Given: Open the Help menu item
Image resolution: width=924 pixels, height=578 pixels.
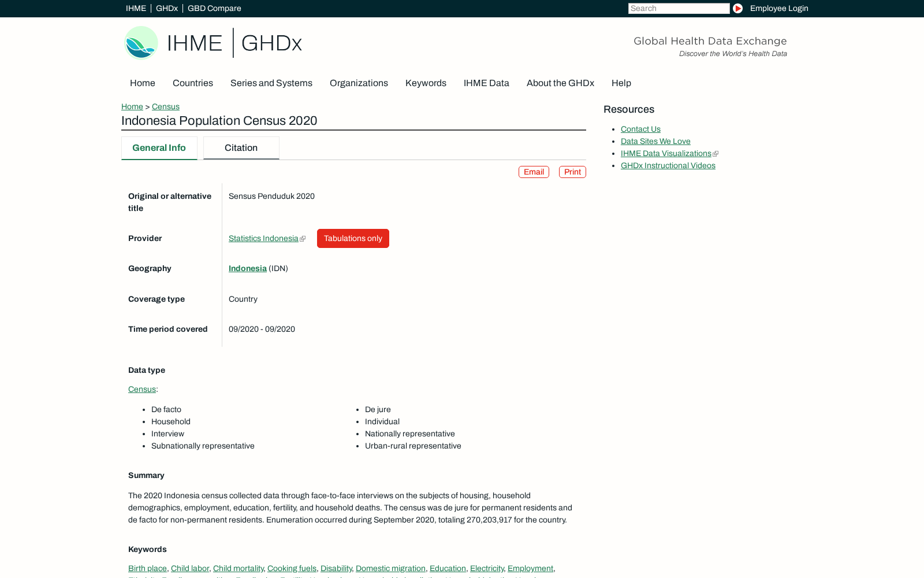Looking at the screenshot, I should pos(621,83).
